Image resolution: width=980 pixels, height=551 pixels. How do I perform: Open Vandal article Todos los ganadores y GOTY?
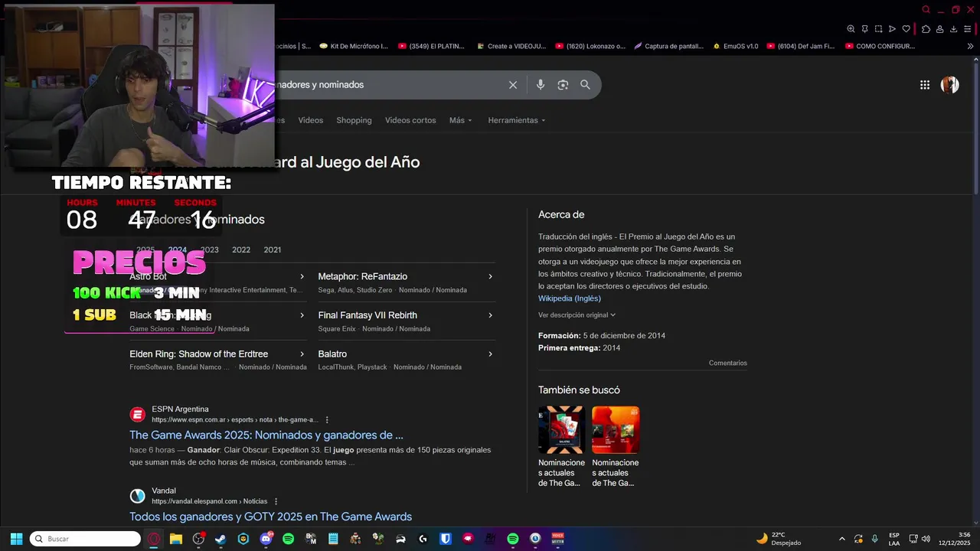(270, 517)
